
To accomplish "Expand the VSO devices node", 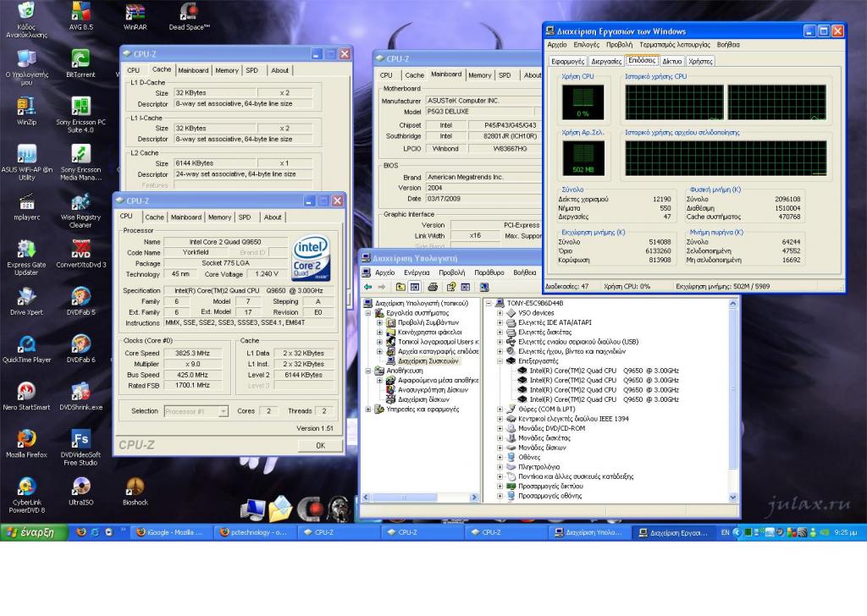I will tap(500, 313).
